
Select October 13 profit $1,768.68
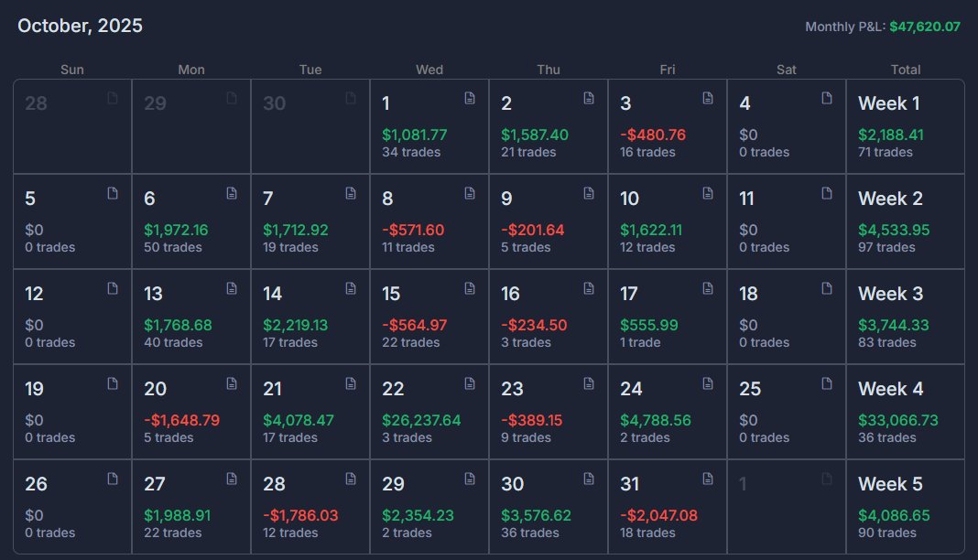pos(178,325)
